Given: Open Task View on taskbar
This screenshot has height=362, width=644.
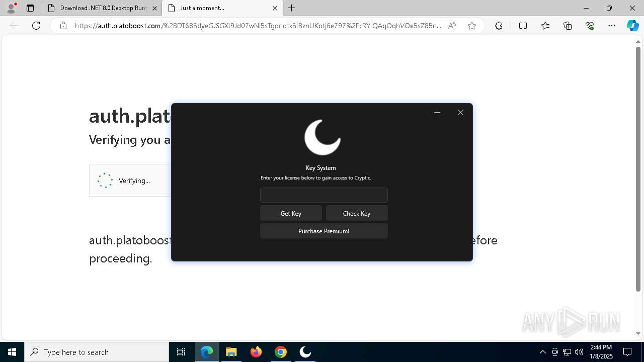Looking at the screenshot, I should click(x=181, y=352).
